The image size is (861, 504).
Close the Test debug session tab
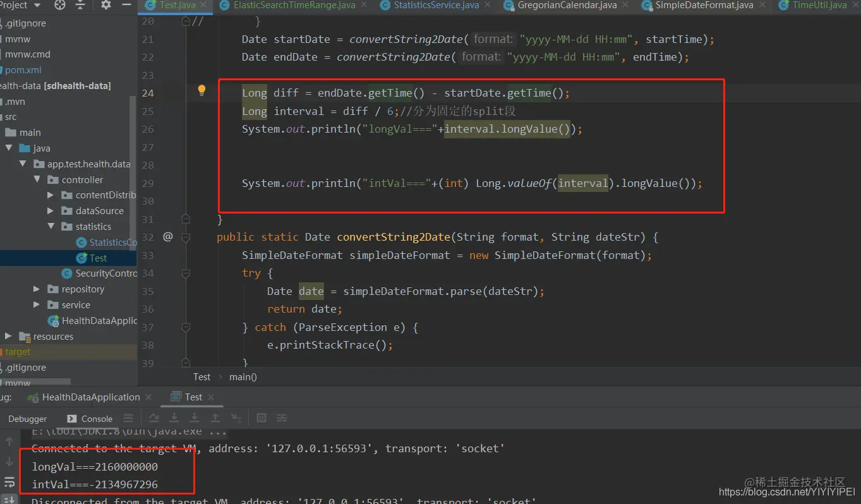click(211, 397)
